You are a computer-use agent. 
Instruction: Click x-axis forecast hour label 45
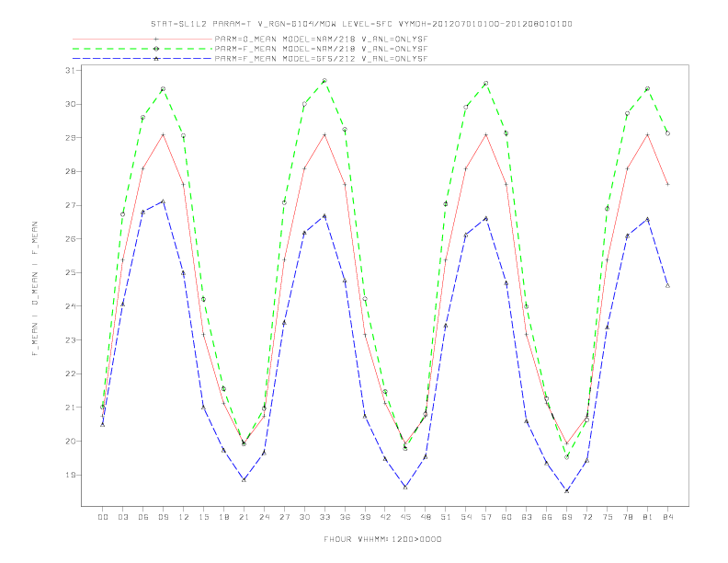point(405,517)
